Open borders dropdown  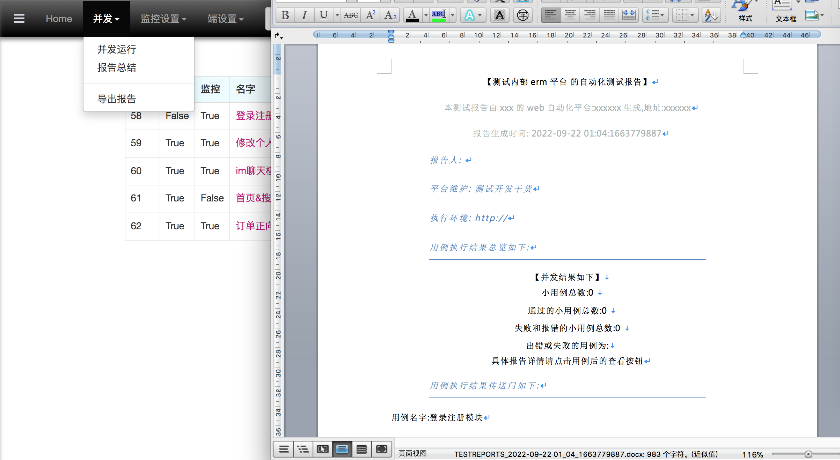[683, 15]
